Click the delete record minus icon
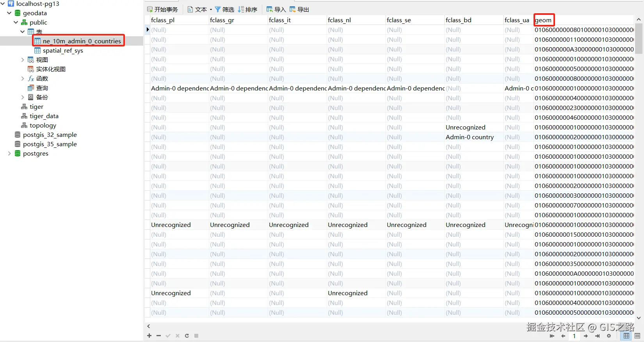 pyautogui.click(x=158, y=335)
